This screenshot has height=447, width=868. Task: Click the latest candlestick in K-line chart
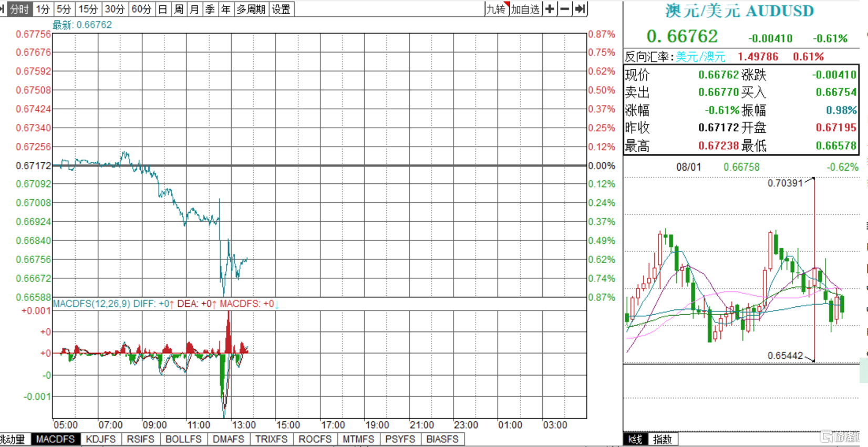842,304
